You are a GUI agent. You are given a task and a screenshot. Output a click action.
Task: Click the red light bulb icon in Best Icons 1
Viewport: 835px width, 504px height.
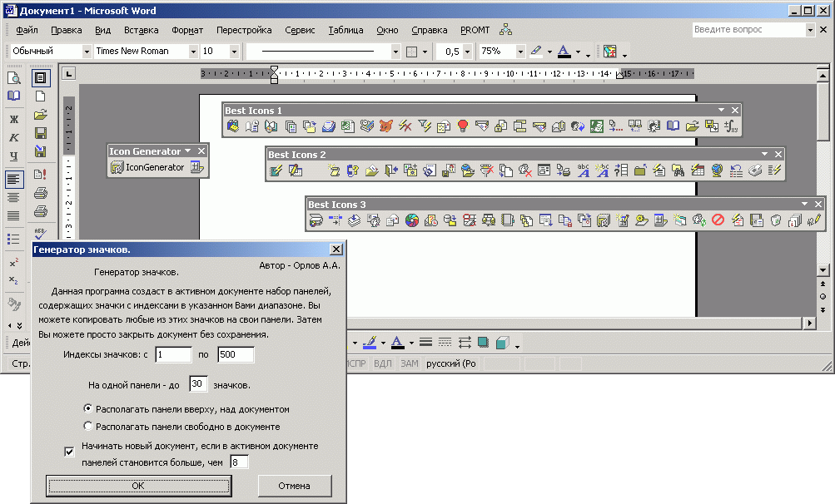463,126
